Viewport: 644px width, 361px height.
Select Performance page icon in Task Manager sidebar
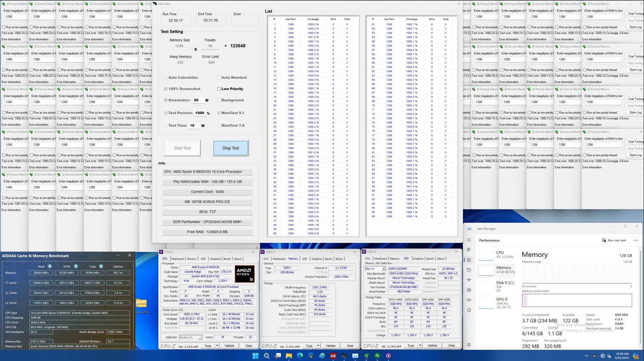[x=469, y=260]
